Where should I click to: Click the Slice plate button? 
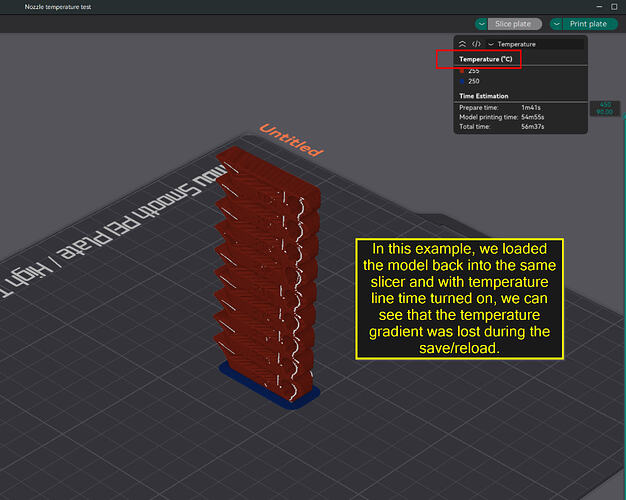(x=514, y=24)
